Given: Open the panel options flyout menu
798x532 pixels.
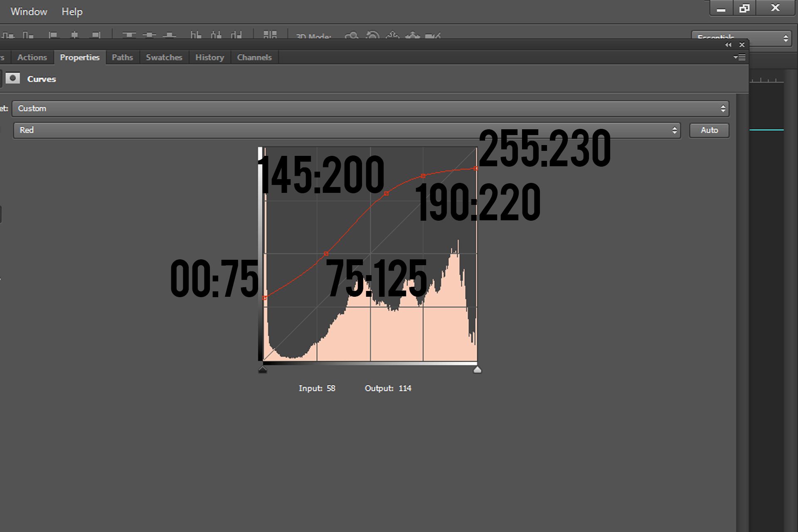Looking at the screenshot, I should point(739,57).
